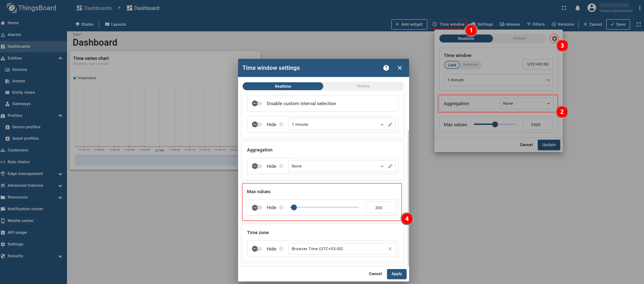The image size is (644, 284).
Task: Toggle Hide switch under Max values
Action: click(x=257, y=208)
